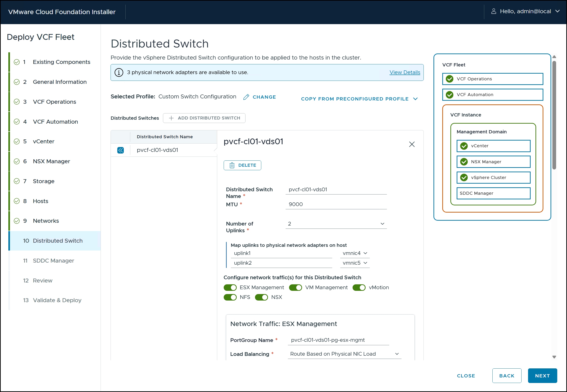Image resolution: width=567 pixels, height=392 pixels.
Task: Open the admin@local user menu chevron
Action: [x=558, y=11]
